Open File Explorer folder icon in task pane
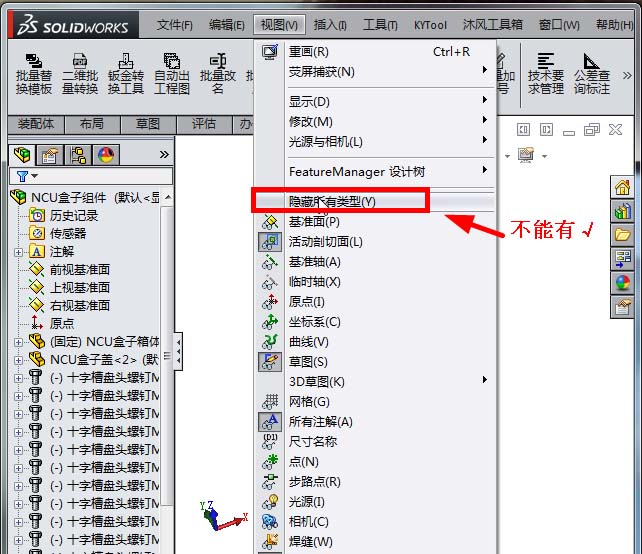This screenshot has height=554, width=642. [622, 235]
